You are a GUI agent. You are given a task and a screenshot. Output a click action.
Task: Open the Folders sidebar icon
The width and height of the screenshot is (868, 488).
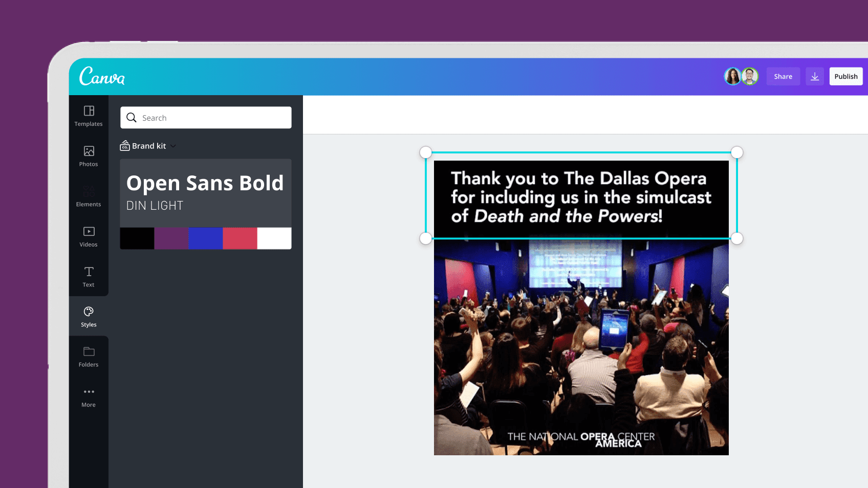[89, 352]
